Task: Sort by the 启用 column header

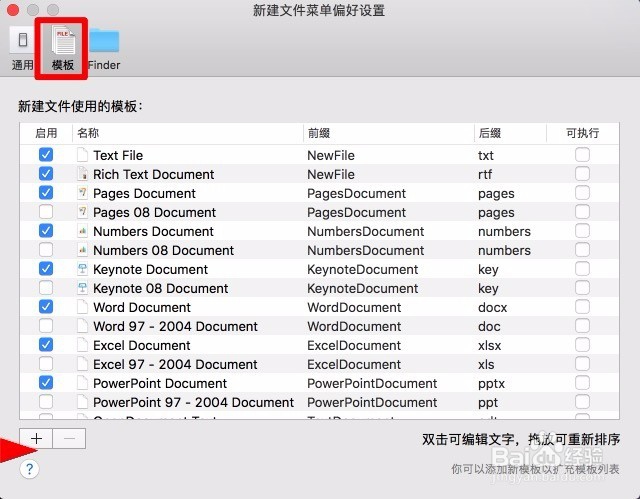Action: click(46, 133)
